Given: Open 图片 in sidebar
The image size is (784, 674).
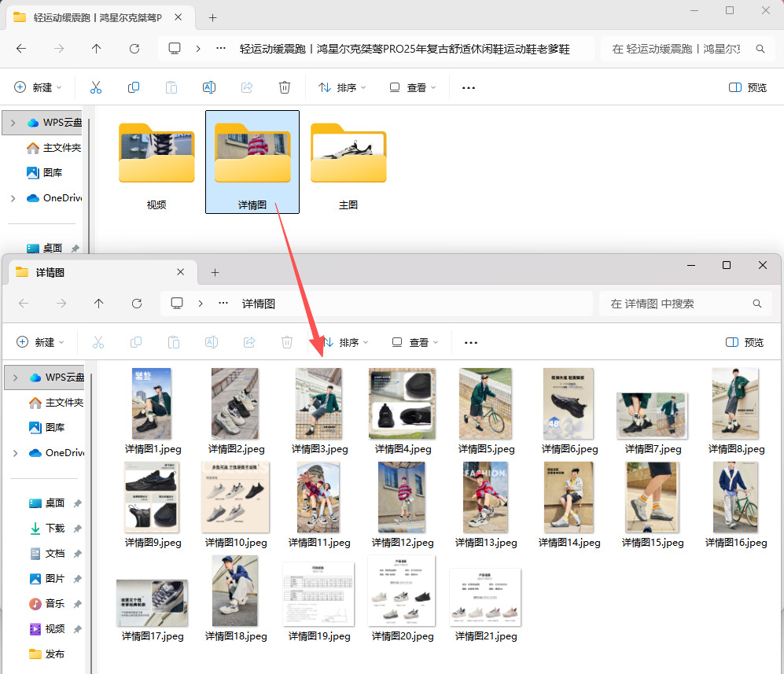Looking at the screenshot, I should (47, 579).
